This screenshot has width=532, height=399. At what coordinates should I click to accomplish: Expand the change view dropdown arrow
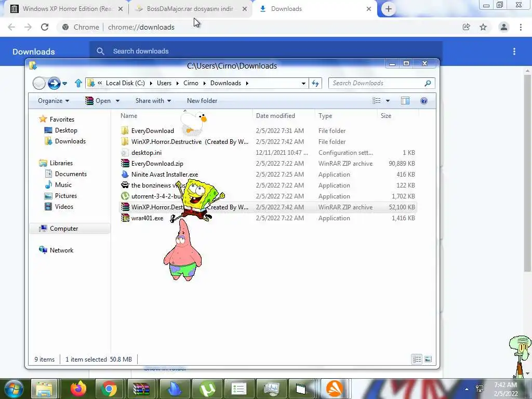(388, 101)
